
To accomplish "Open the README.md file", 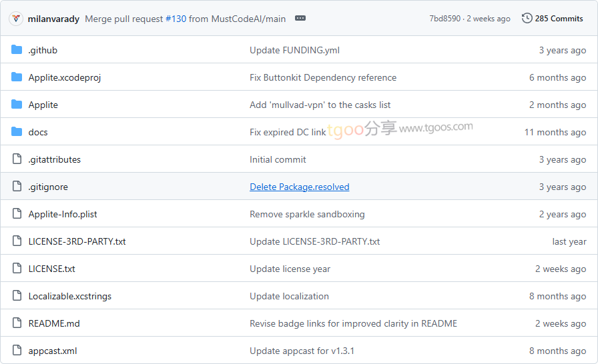I will (x=54, y=323).
